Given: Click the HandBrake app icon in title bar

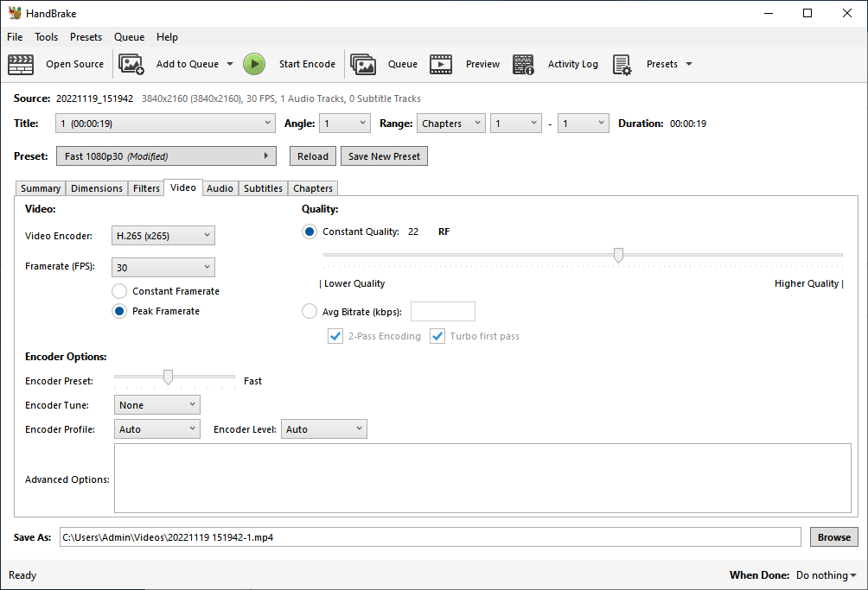Looking at the screenshot, I should 14,13.
